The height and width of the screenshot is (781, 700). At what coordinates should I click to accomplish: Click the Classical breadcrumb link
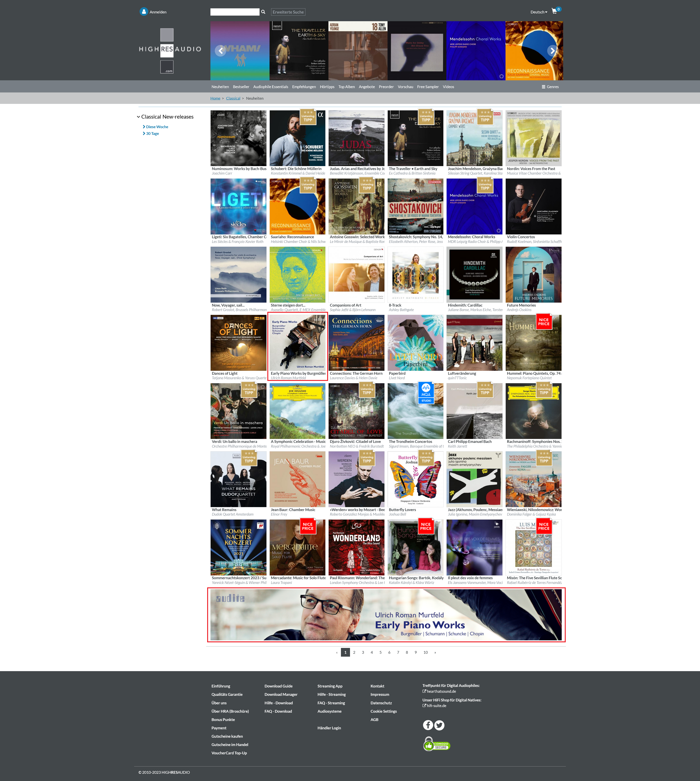233,98
